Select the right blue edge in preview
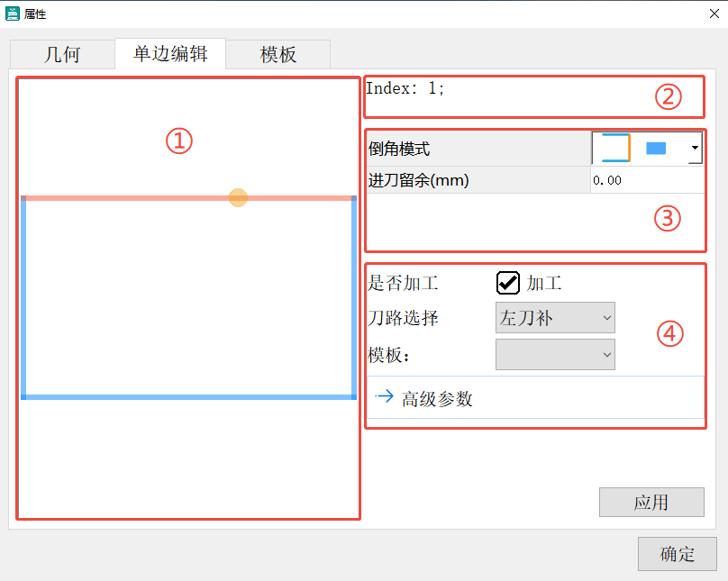The image size is (728, 581). 354,297
